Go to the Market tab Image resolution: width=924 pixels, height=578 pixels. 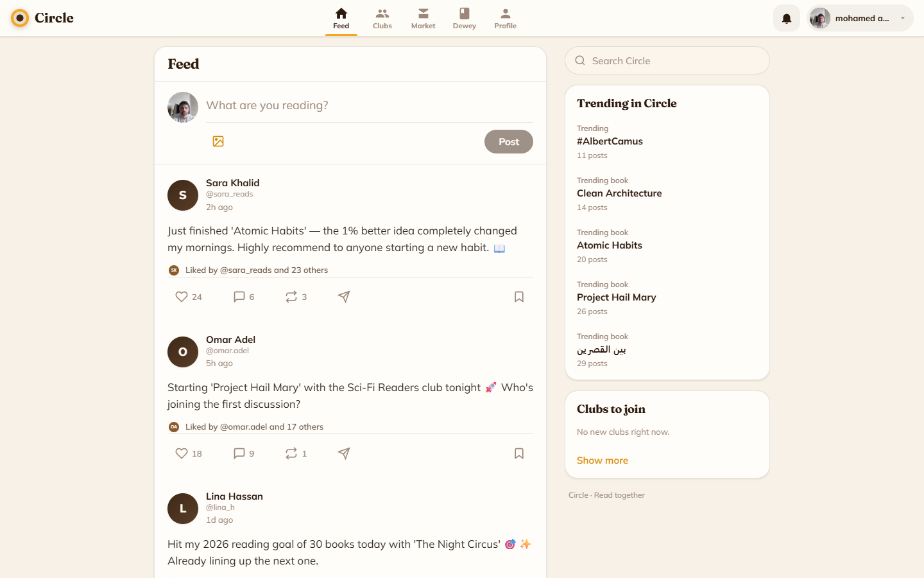click(424, 19)
